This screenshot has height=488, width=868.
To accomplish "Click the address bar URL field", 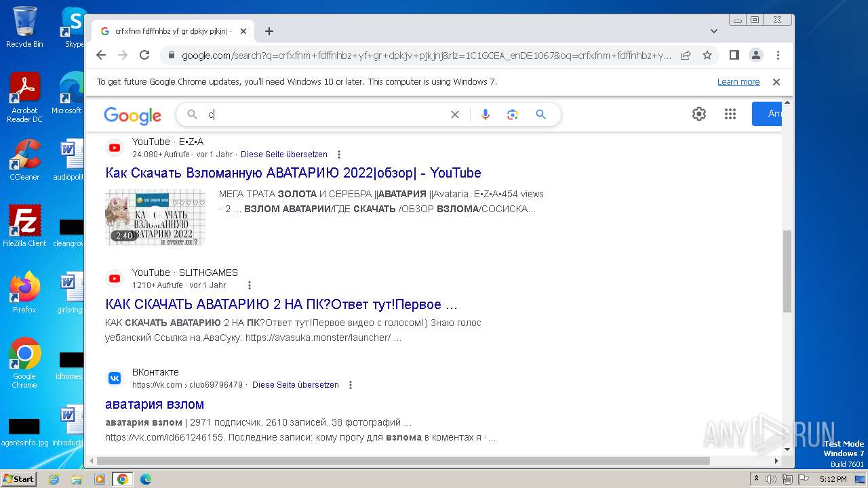I will [x=426, y=56].
